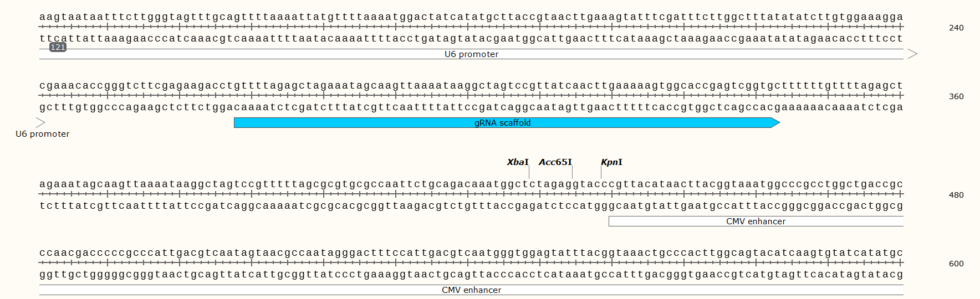Click the Acc65I cut site marker line

click(572, 172)
